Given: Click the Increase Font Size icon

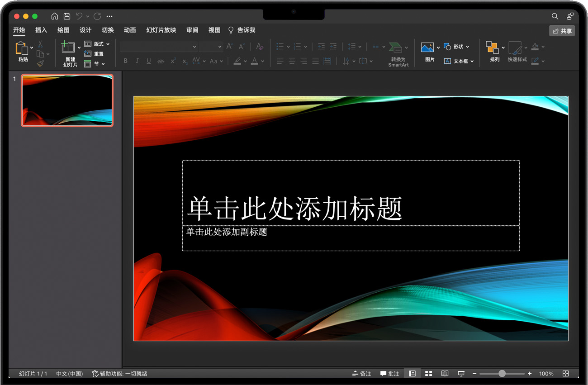Looking at the screenshot, I should click(x=230, y=46).
